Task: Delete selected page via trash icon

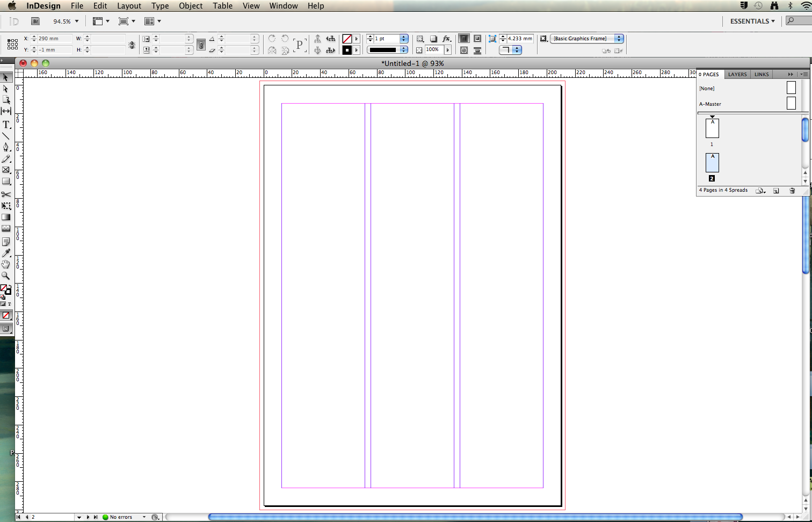Action: point(792,191)
